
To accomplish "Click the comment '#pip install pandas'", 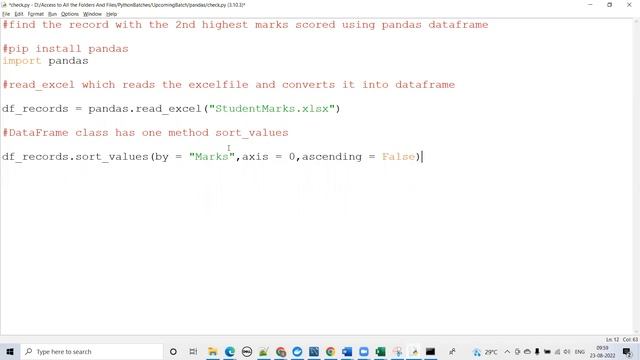I will (x=65, y=49).
